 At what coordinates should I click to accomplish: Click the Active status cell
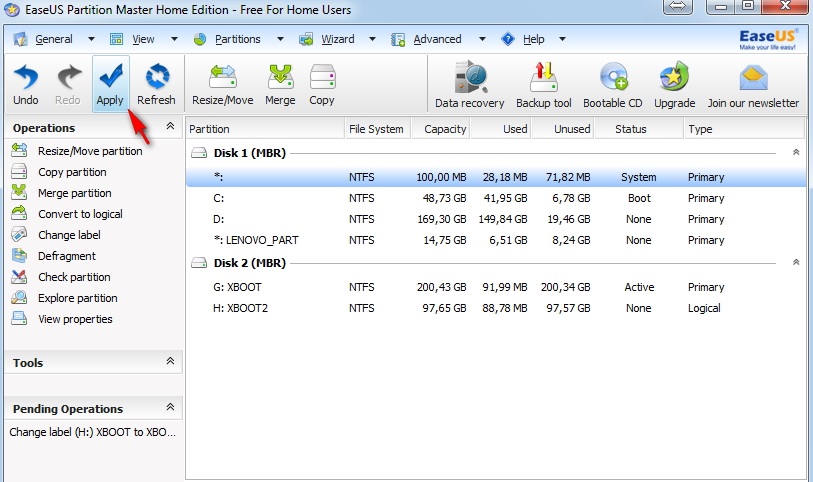pos(639,287)
